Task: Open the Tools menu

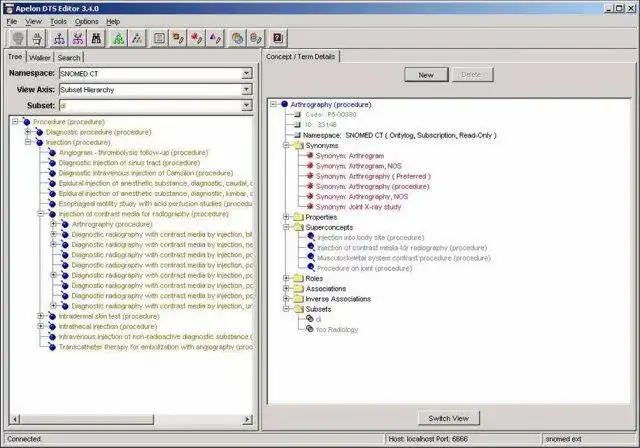Action: [58, 22]
